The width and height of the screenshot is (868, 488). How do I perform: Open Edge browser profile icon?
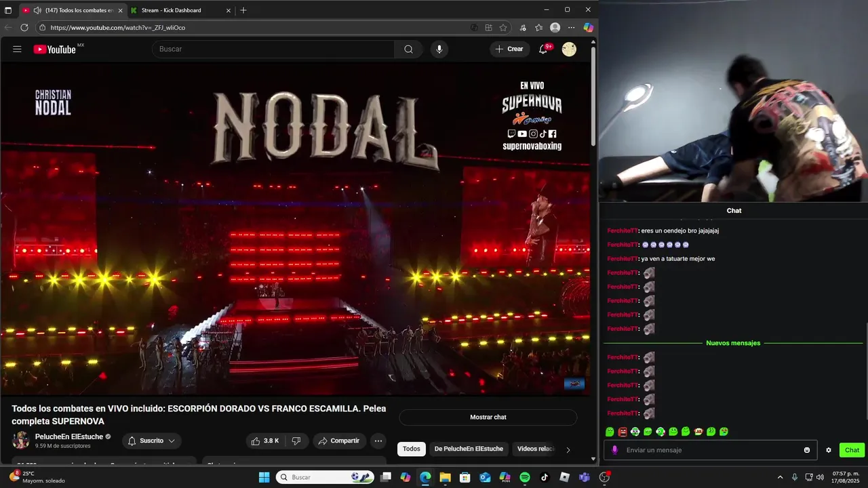pyautogui.click(x=555, y=27)
